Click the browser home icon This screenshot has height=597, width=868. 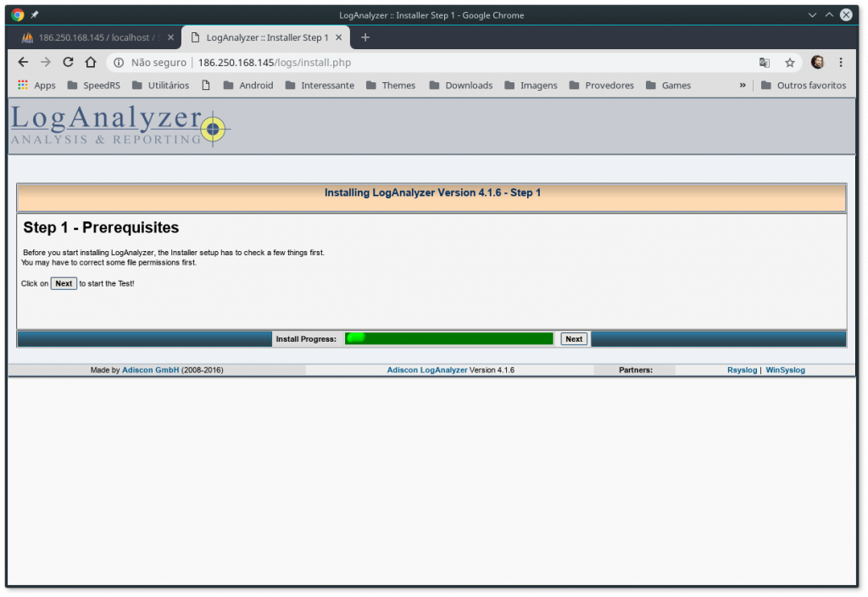coord(91,62)
